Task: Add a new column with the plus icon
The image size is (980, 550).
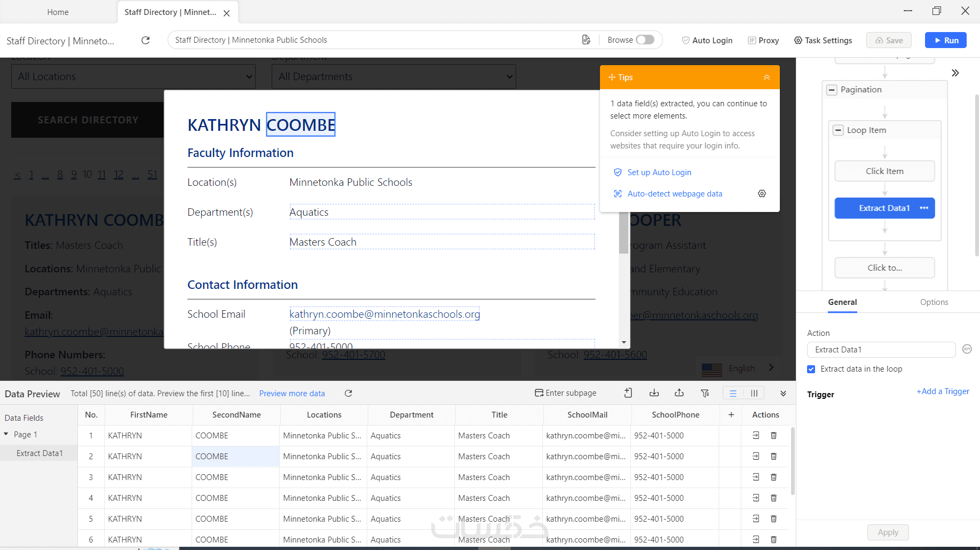Action: click(731, 415)
